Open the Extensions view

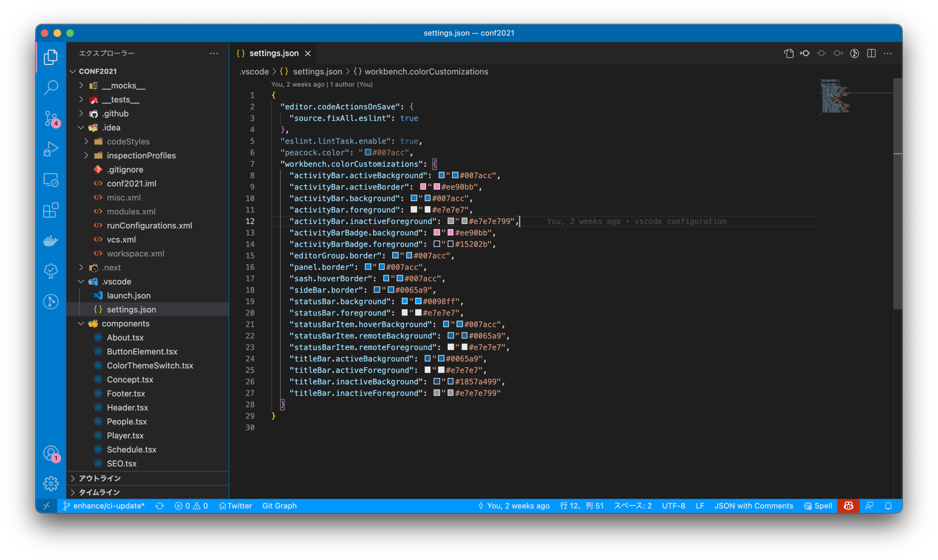tap(51, 210)
